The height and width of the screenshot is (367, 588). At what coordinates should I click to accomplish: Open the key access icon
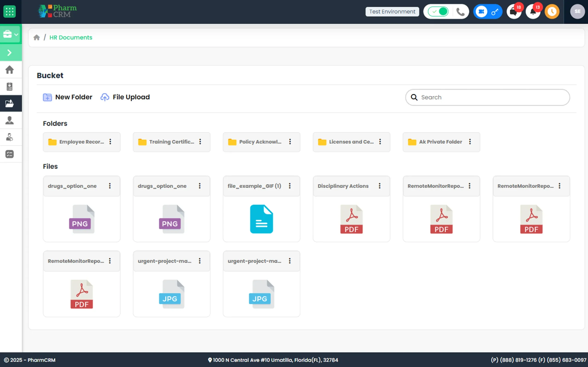point(495,12)
